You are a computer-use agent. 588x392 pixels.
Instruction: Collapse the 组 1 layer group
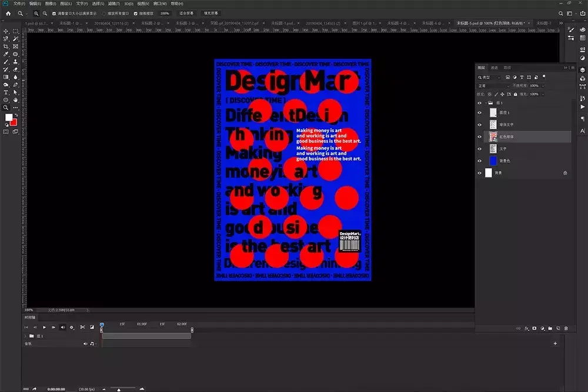point(487,102)
